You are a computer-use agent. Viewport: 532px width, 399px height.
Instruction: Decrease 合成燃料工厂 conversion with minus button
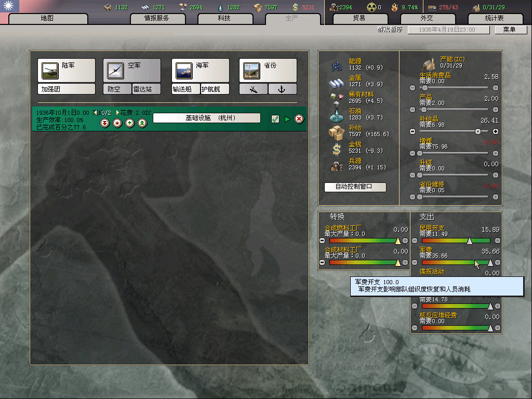point(322,241)
